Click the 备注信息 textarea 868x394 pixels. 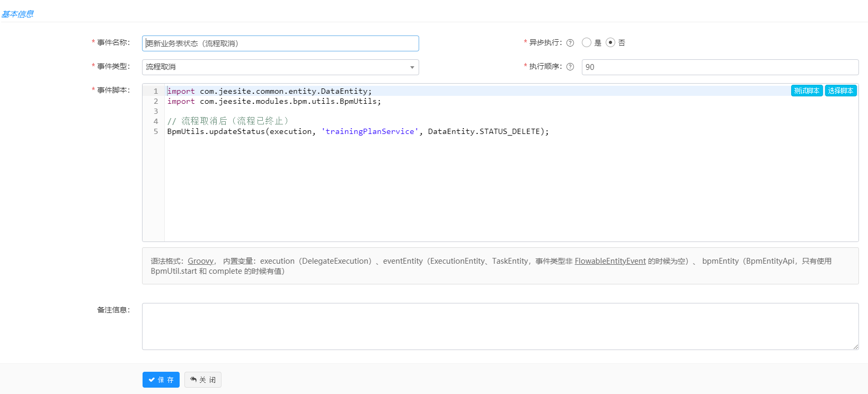(x=500, y=326)
